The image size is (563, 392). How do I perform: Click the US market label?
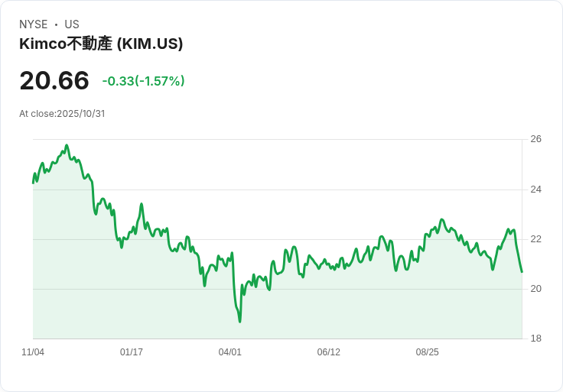click(72, 24)
